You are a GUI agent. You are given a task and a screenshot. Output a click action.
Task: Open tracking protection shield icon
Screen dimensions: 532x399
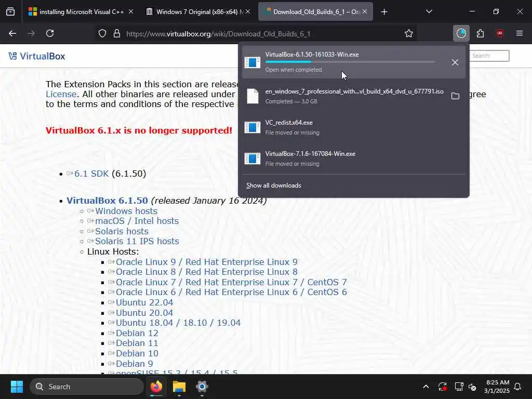102,34
